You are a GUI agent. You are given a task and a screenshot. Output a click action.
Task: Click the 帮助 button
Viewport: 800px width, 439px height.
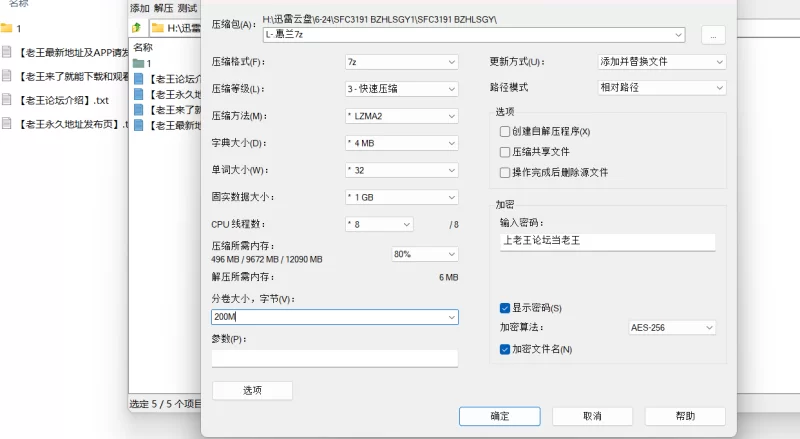[685, 416]
